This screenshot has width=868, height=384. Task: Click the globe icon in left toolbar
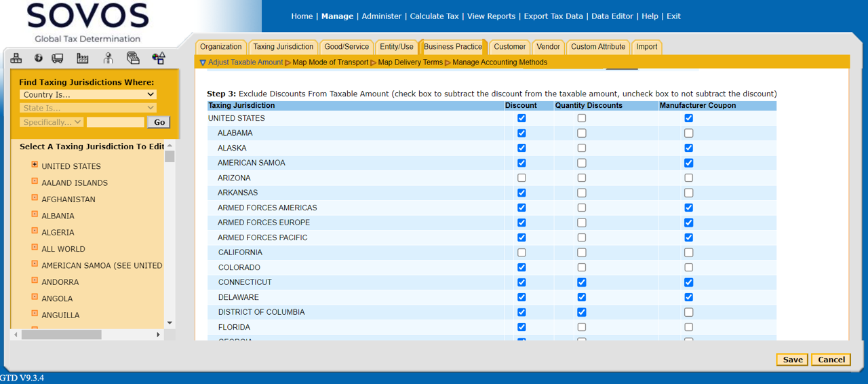(39, 58)
